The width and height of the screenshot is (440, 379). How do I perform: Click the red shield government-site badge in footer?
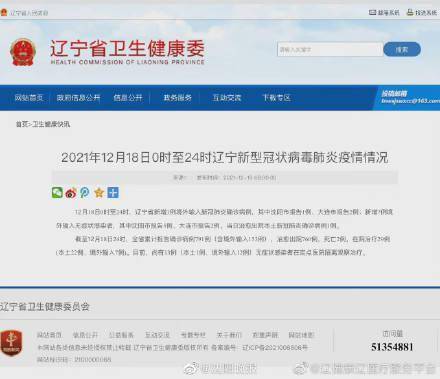tap(11, 342)
